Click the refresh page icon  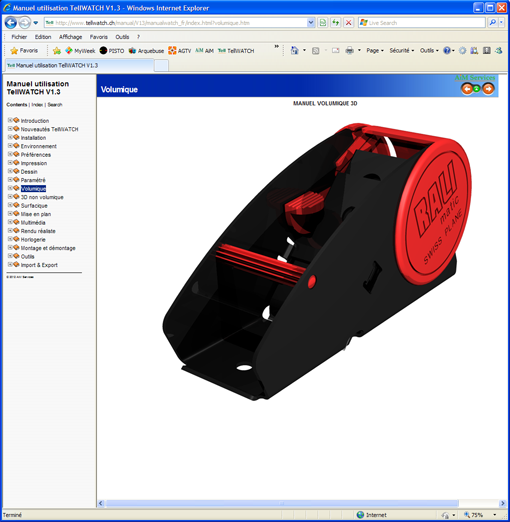pos(336,23)
